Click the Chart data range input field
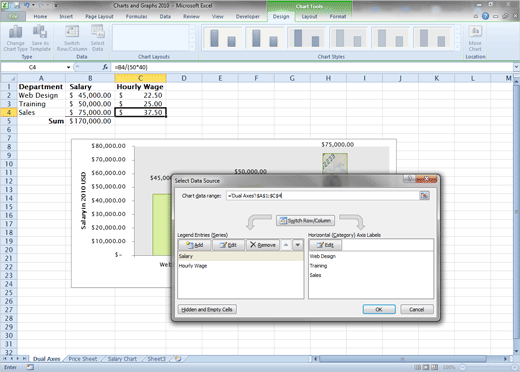This screenshot has height=372, width=520. (x=322, y=196)
